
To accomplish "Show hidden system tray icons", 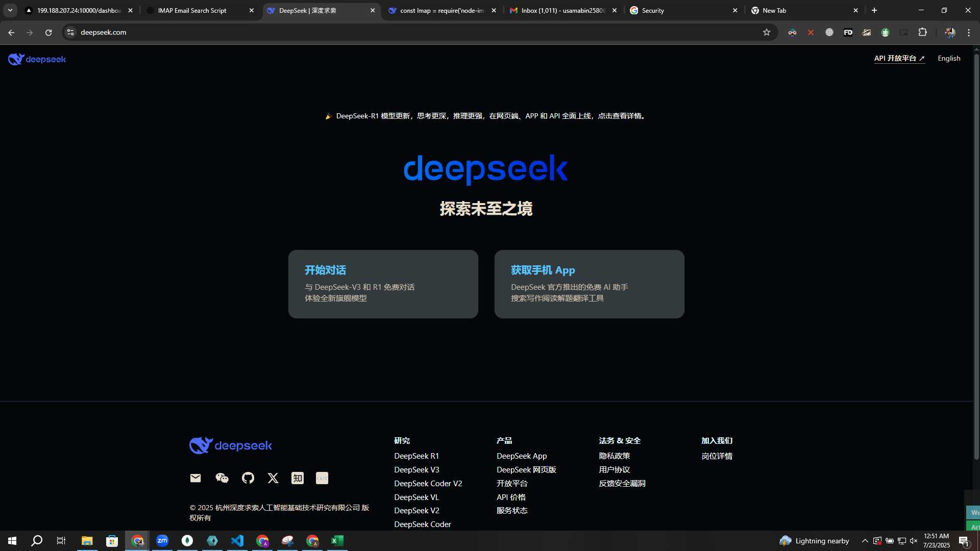I will coord(865,541).
